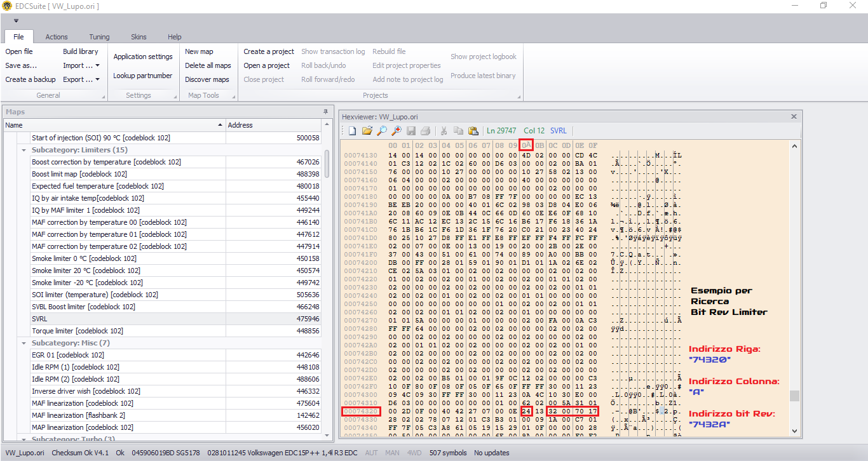Screen dimensions: 868x461
Task: Click New map in Map Tools
Action: click(200, 51)
